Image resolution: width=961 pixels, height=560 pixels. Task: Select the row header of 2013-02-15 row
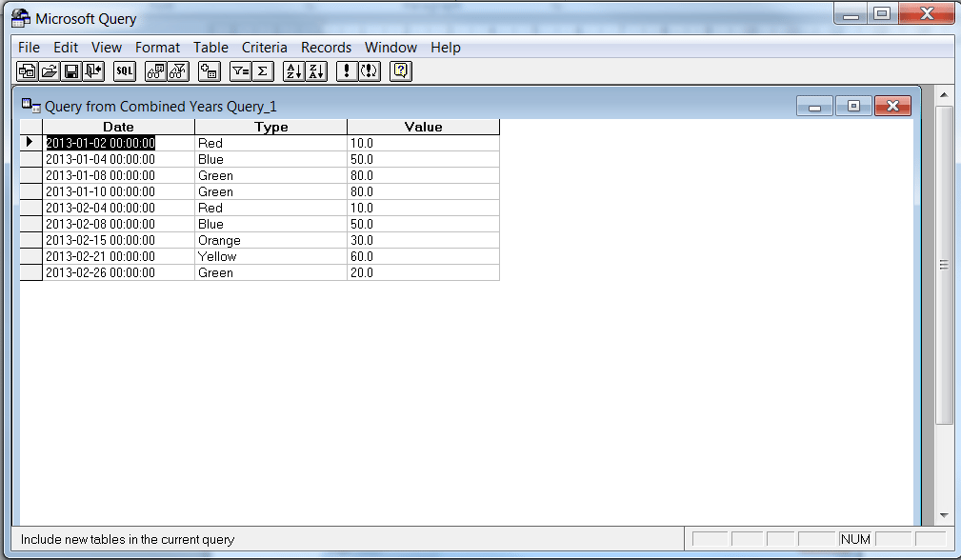(30, 240)
